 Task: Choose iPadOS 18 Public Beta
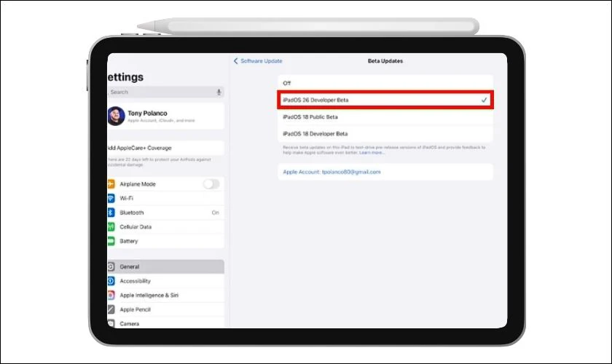(385, 116)
